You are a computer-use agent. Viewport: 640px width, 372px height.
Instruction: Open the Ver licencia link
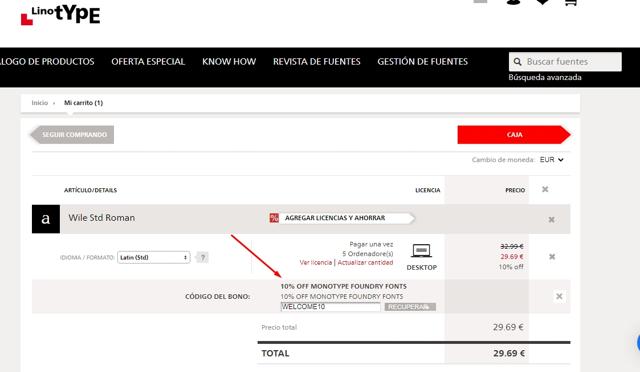pos(316,263)
